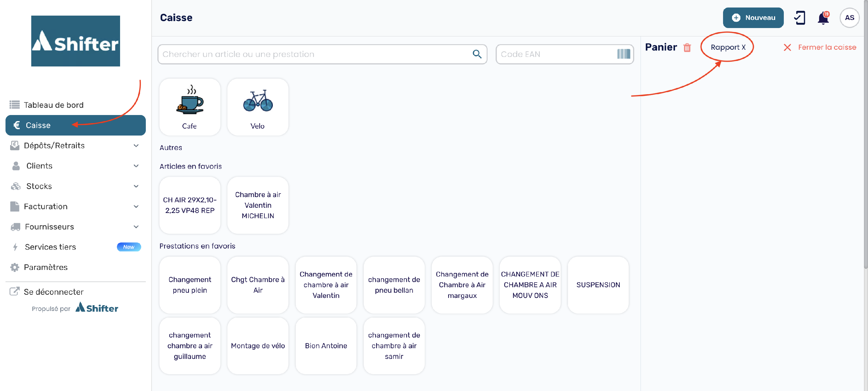Image resolution: width=868 pixels, height=391 pixels.
Task: Empty the cart with the trash icon
Action: pyautogui.click(x=687, y=47)
